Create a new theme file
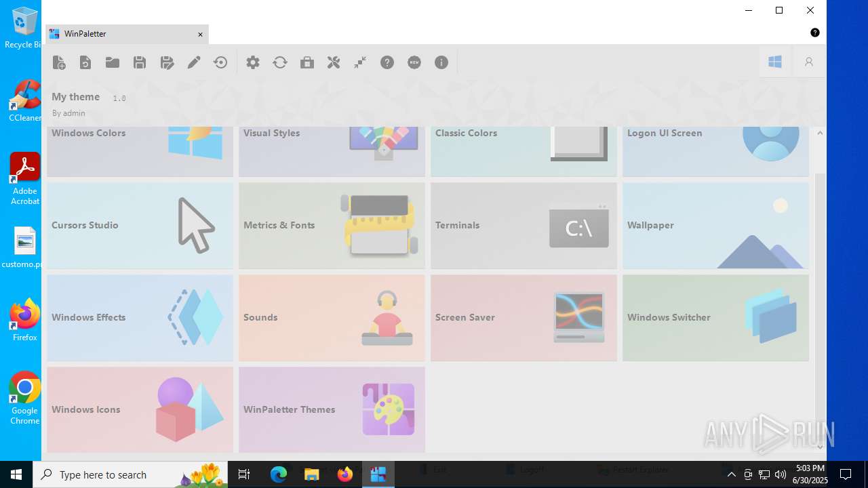 click(59, 62)
